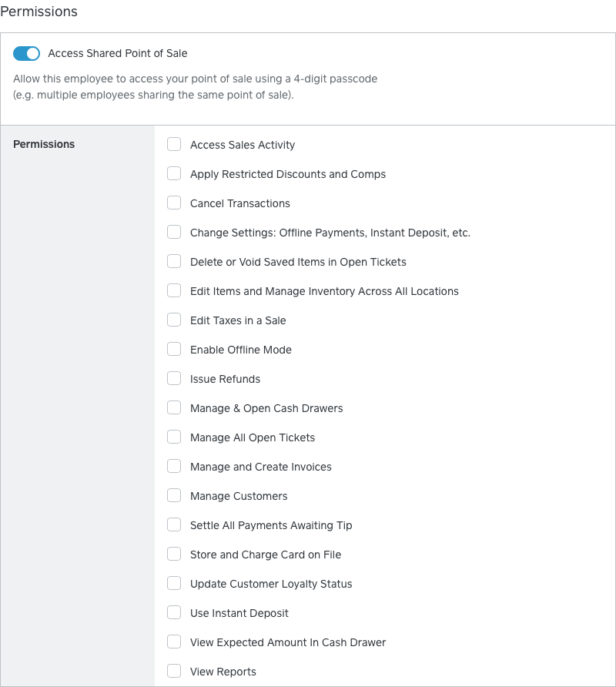Viewport: 616px width, 687px height.
Task: Check Edit Taxes in a Sale
Action: click(174, 320)
